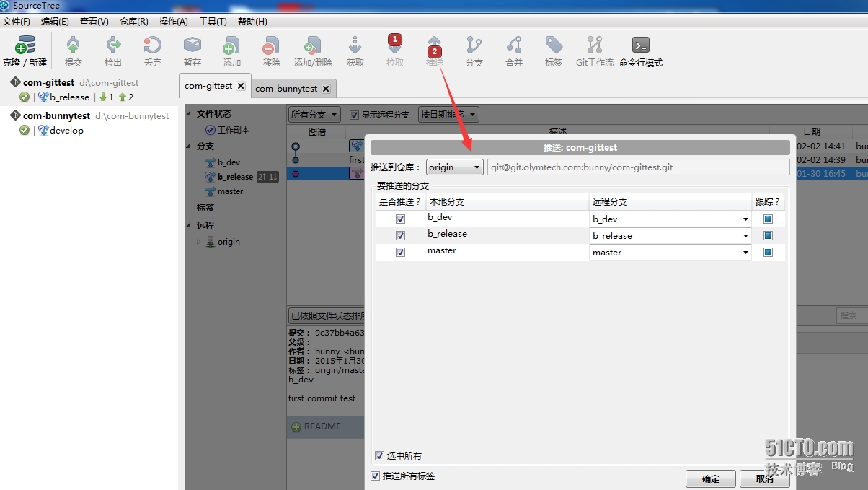Toggle Show remote branches (显示远程分支) checkbox
Viewport: 868px width, 490px height.
[x=354, y=115]
